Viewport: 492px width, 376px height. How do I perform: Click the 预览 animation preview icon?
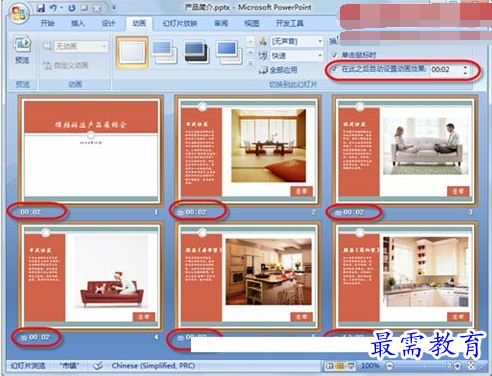click(22, 45)
